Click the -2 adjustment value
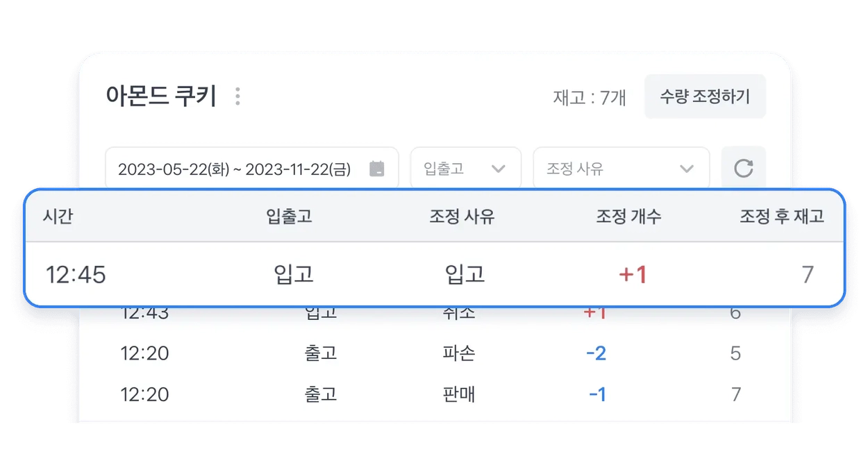This screenshot has width=868, height=472. (596, 353)
